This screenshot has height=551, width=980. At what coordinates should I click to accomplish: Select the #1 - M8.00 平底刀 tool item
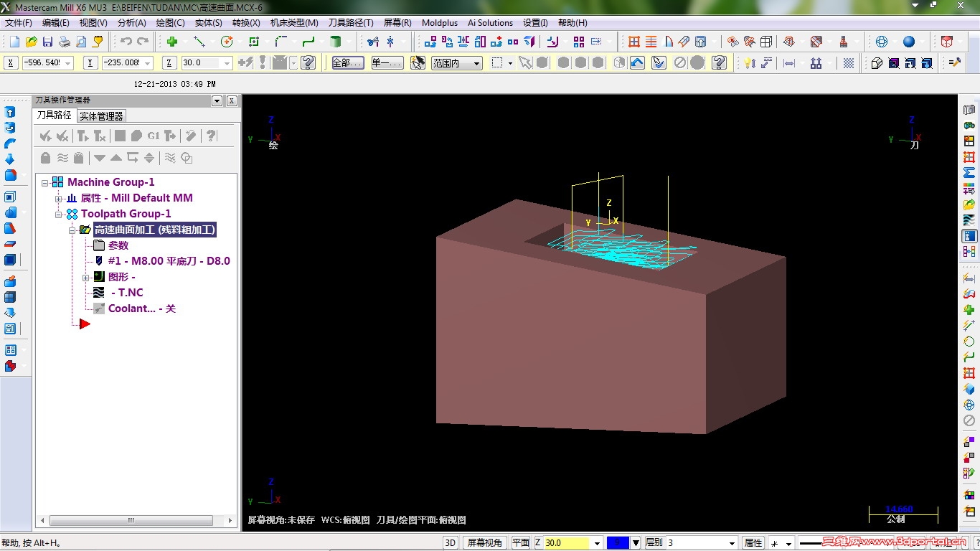click(x=169, y=261)
